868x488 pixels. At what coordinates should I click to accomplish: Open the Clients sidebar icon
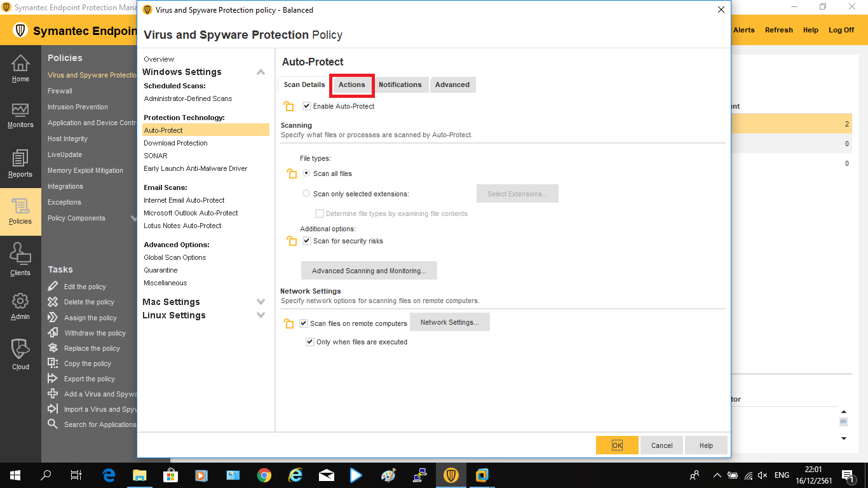point(20,261)
